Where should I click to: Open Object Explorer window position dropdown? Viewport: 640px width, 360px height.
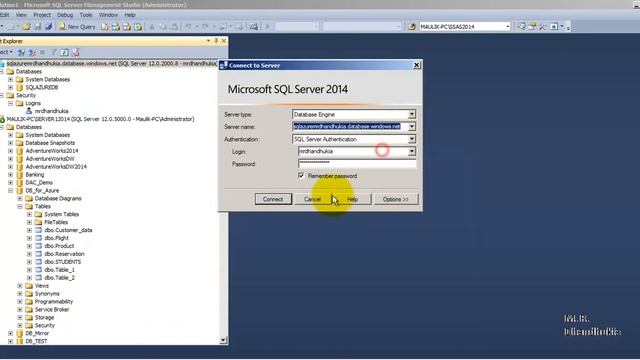click(x=208, y=41)
